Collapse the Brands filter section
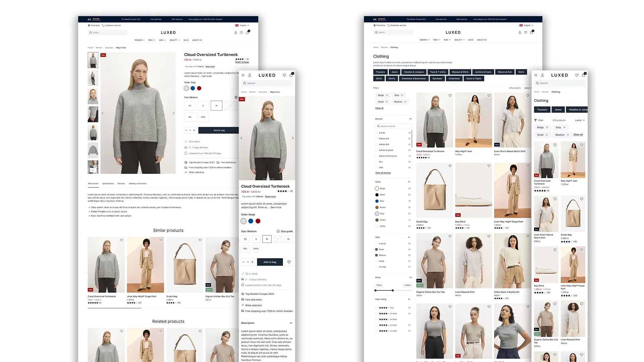Viewport: 644px width, 362px height. (411, 119)
